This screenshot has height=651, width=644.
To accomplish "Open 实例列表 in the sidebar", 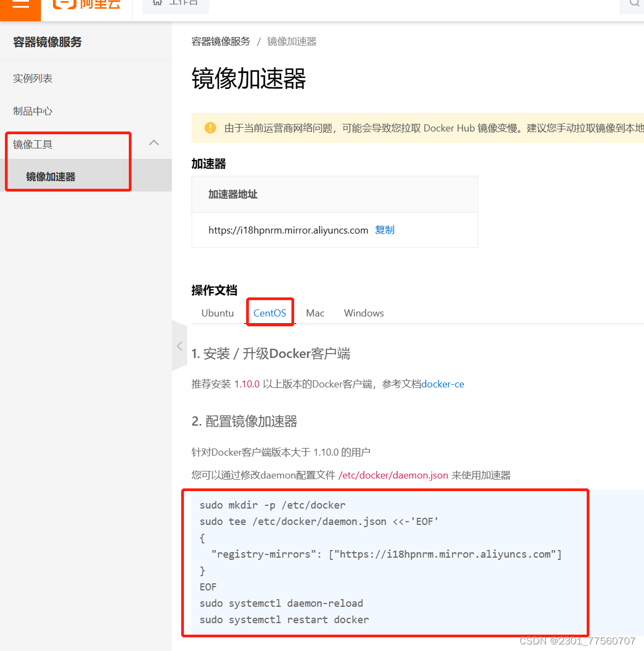I will click(32, 79).
